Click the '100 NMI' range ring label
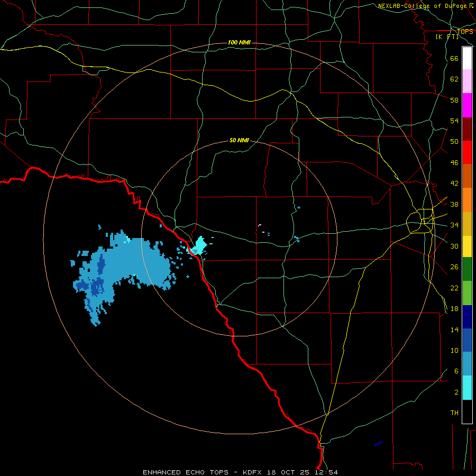The height and width of the screenshot is (476, 476). [x=239, y=42]
